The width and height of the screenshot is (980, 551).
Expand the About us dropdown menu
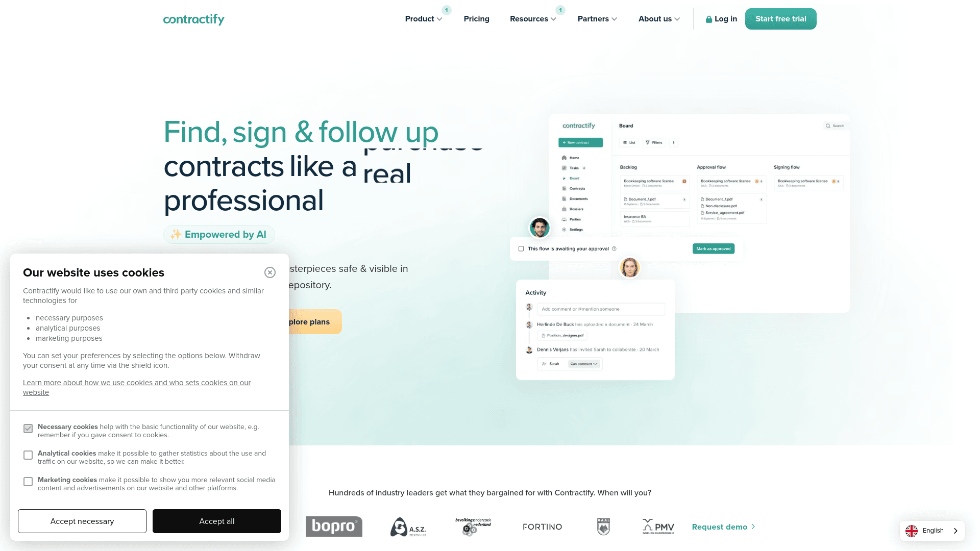tap(658, 19)
